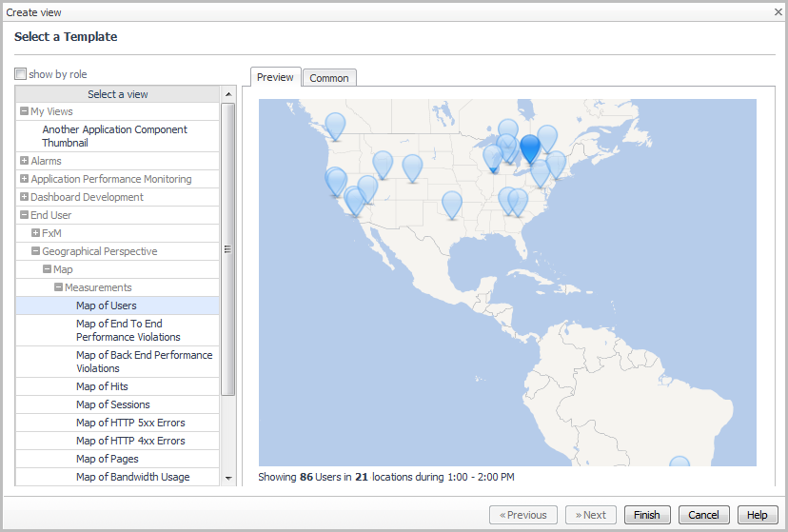
Task: Choose Map of Back End Performance Violations
Action: [x=118, y=362]
